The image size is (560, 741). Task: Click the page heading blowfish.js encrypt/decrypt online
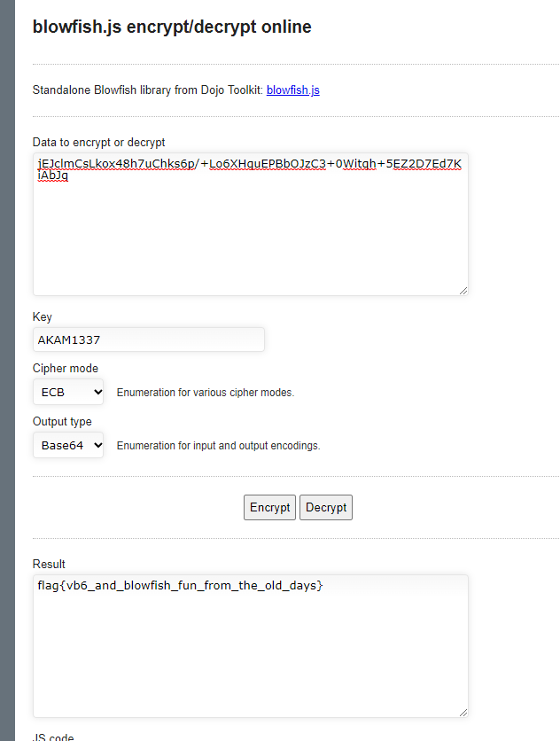coord(172,27)
